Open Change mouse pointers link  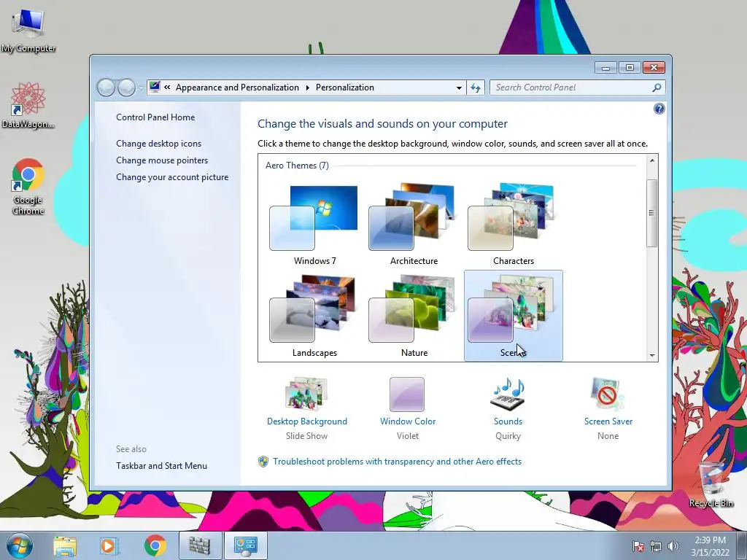click(162, 160)
